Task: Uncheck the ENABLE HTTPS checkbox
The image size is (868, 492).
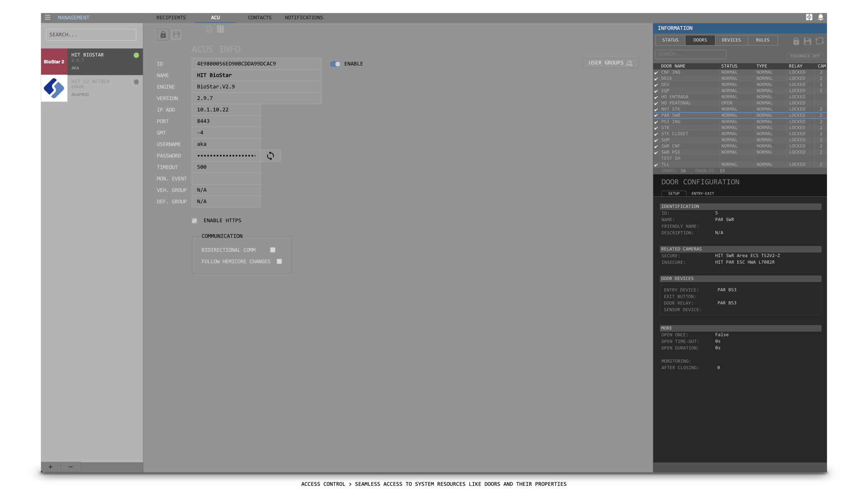Action: pyautogui.click(x=194, y=221)
